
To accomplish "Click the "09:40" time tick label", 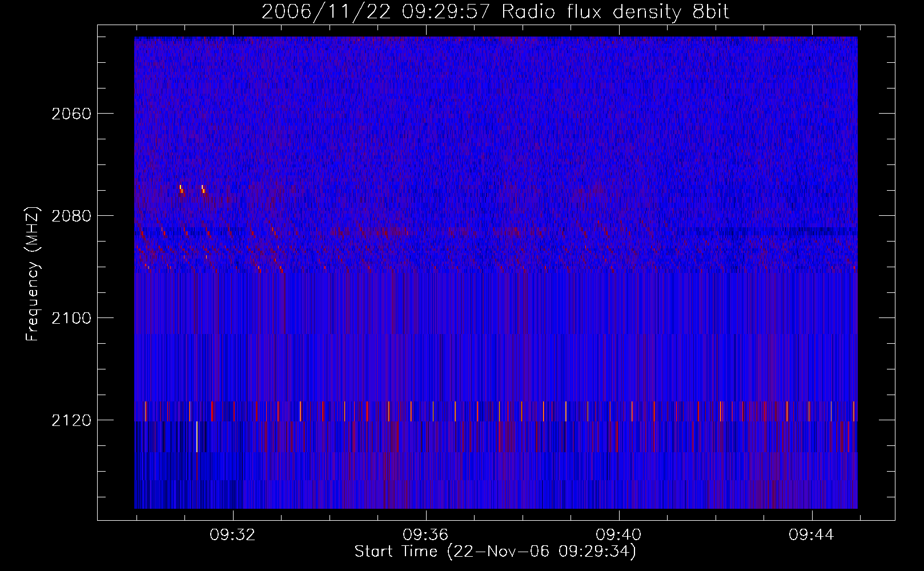I will (618, 535).
